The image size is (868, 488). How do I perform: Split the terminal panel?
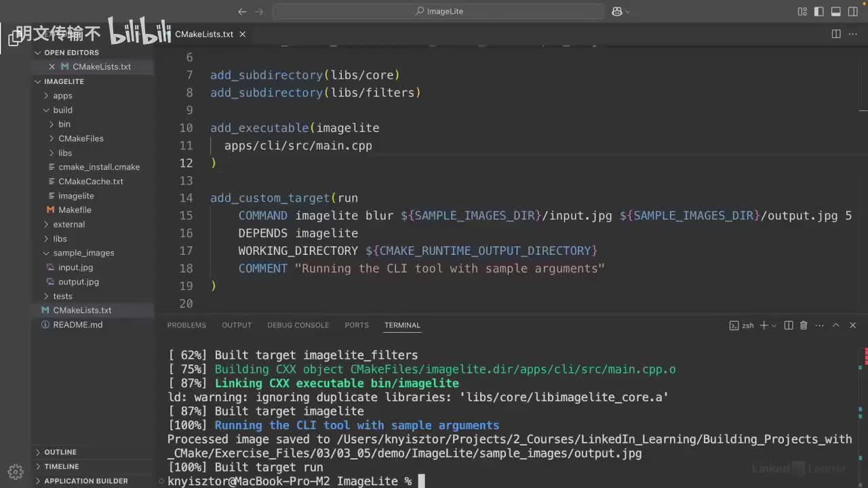789,325
